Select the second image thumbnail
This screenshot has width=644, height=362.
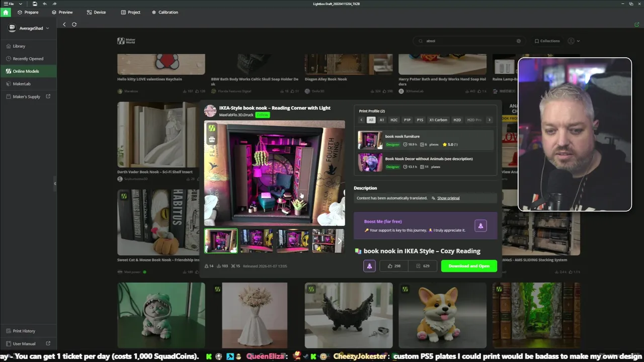pos(257,241)
